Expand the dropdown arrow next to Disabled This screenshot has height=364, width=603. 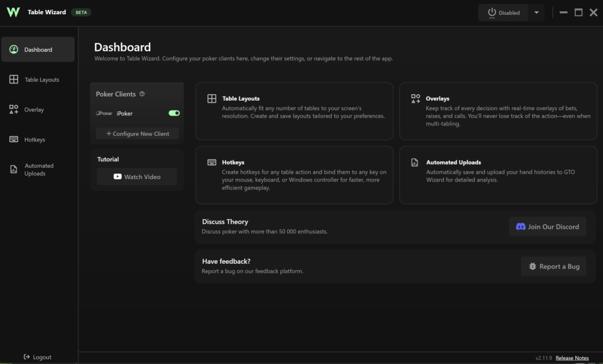tap(536, 13)
